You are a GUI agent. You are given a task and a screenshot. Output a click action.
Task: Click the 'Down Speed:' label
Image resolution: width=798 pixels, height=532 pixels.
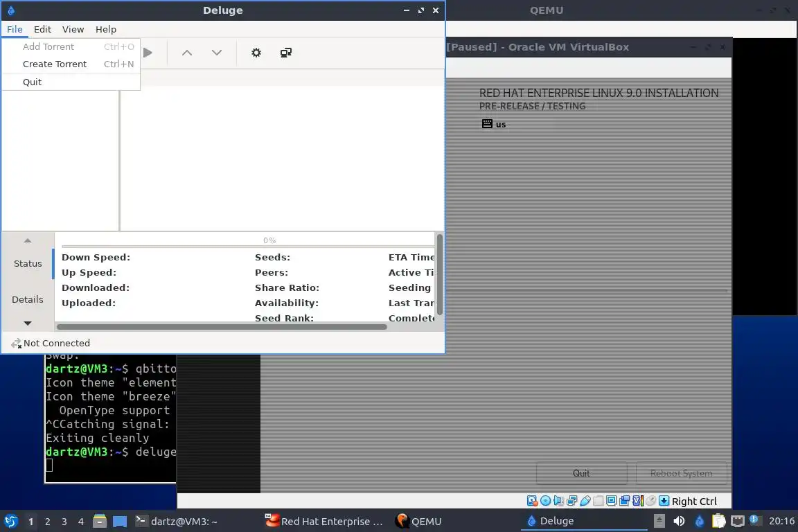(x=96, y=258)
